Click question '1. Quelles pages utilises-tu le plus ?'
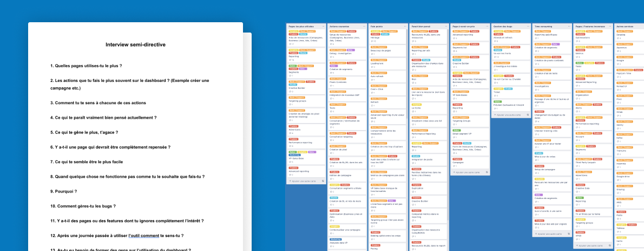 (86, 66)
